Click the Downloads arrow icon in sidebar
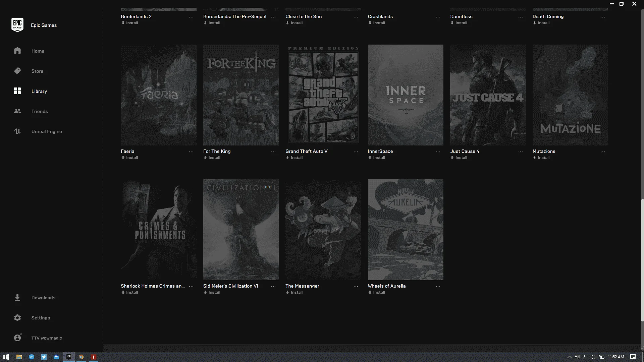The height and width of the screenshot is (362, 644). (x=17, y=298)
